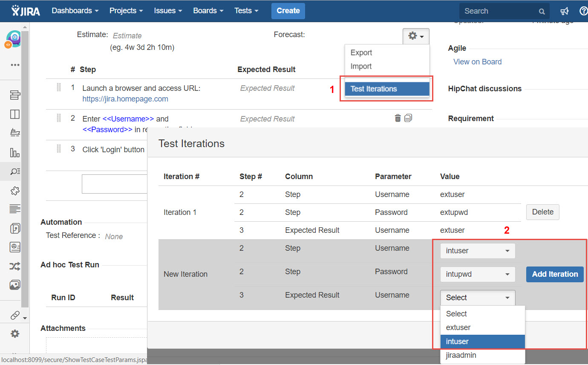Open the View on Board link
The width and height of the screenshot is (588, 365).
[477, 62]
